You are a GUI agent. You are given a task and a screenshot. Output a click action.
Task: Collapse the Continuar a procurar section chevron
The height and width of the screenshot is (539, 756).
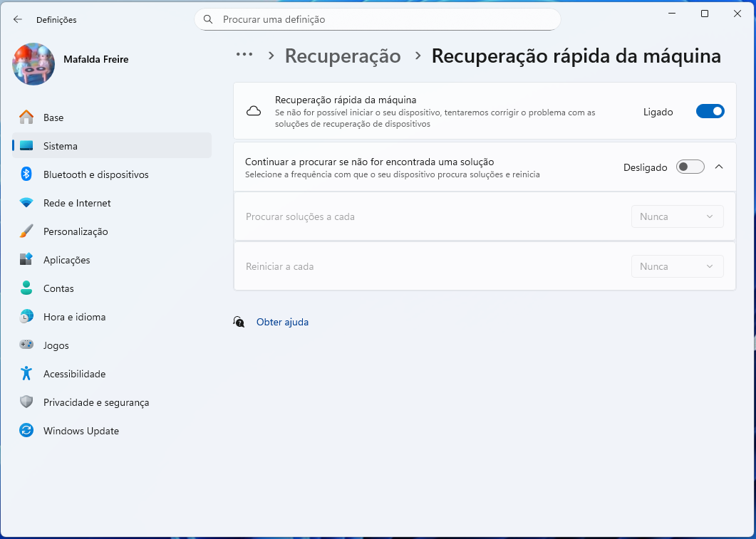click(x=719, y=167)
